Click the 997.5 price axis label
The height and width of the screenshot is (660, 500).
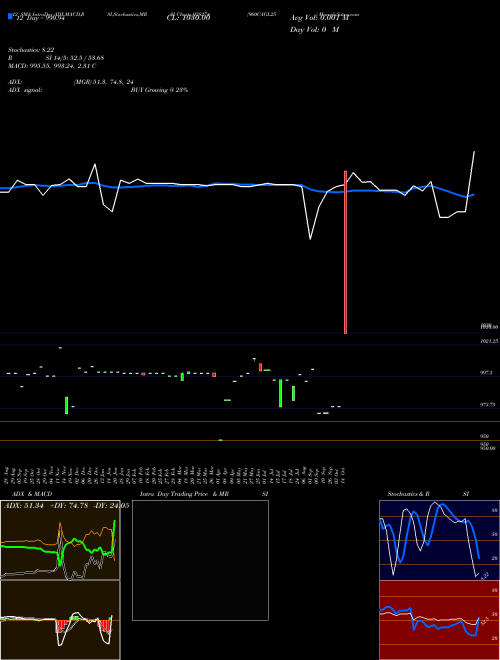pyautogui.click(x=487, y=373)
